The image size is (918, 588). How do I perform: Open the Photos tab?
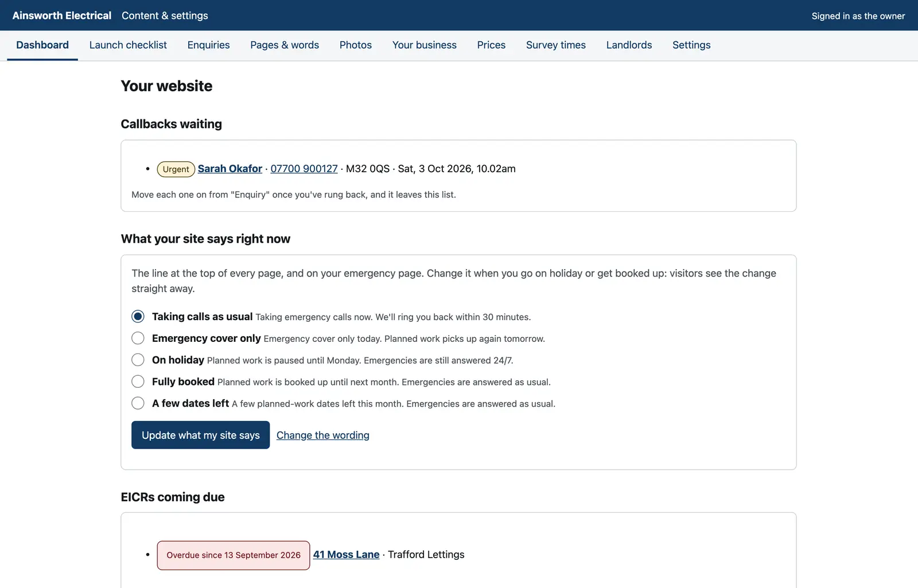coord(356,45)
